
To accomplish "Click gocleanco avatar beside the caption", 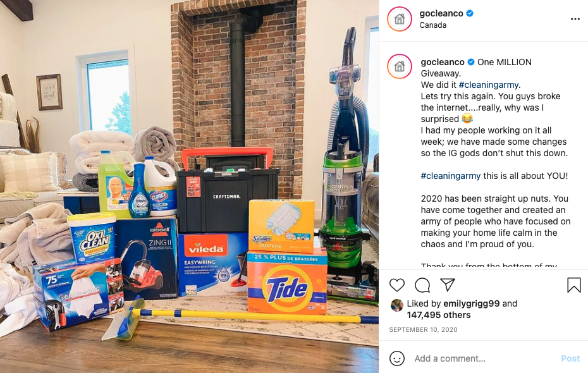I will point(400,66).
